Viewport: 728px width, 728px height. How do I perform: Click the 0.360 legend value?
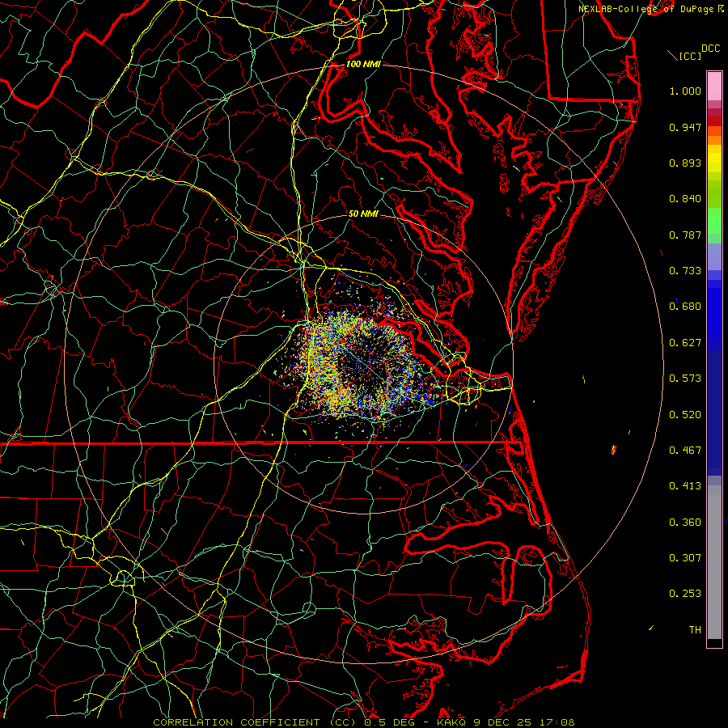pos(685,523)
